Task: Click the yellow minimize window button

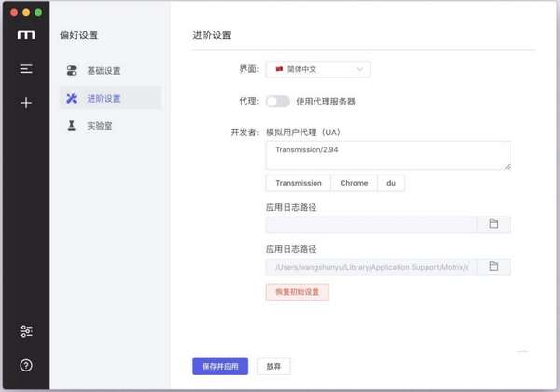Action: 26,12
